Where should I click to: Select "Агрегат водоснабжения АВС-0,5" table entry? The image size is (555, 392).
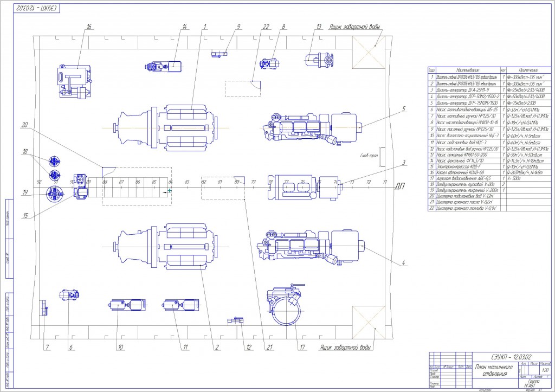[464, 178]
